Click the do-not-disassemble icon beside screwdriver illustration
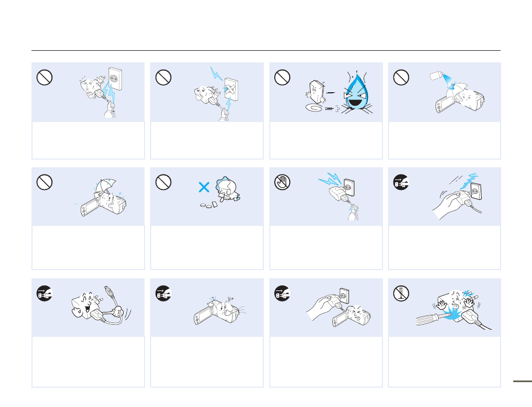The width and height of the screenshot is (532, 407). click(x=401, y=294)
